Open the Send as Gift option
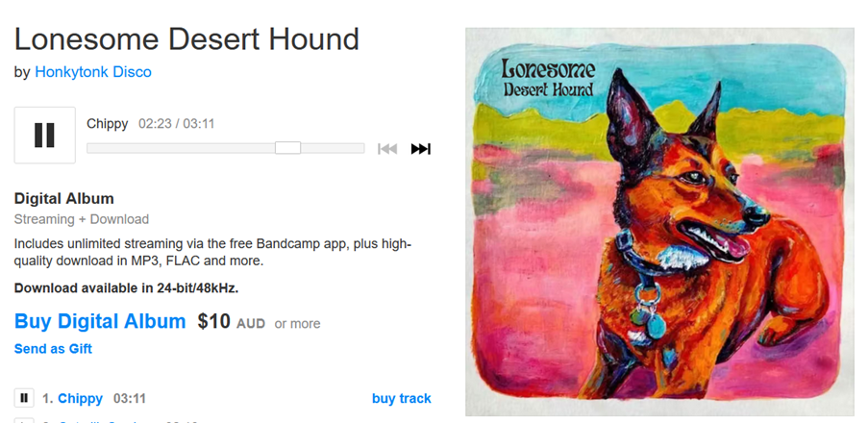The image size is (868, 423). click(x=53, y=349)
